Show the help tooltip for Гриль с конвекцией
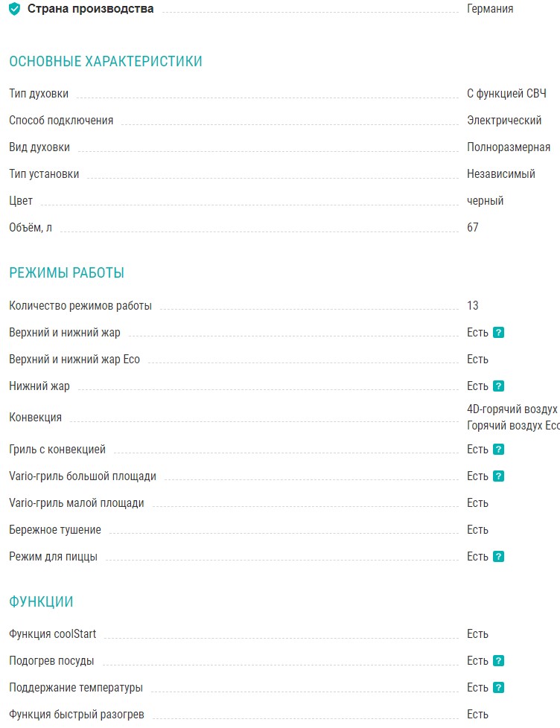560x728 pixels. click(x=499, y=450)
